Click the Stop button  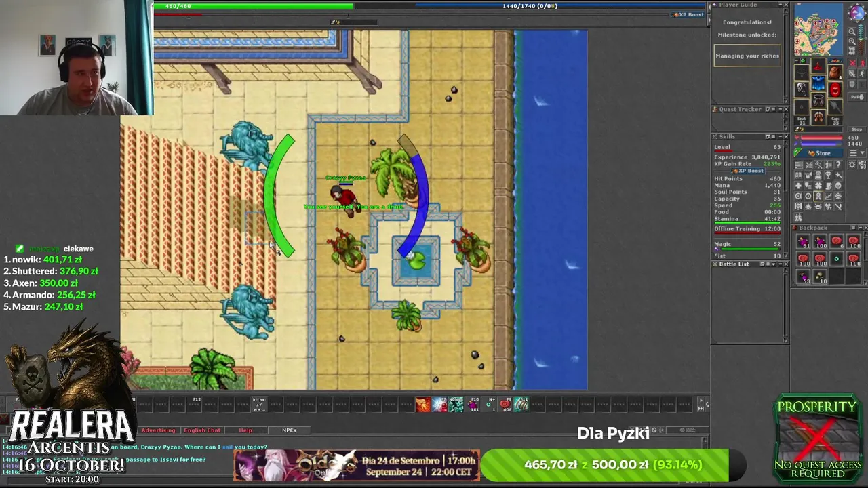point(856,129)
